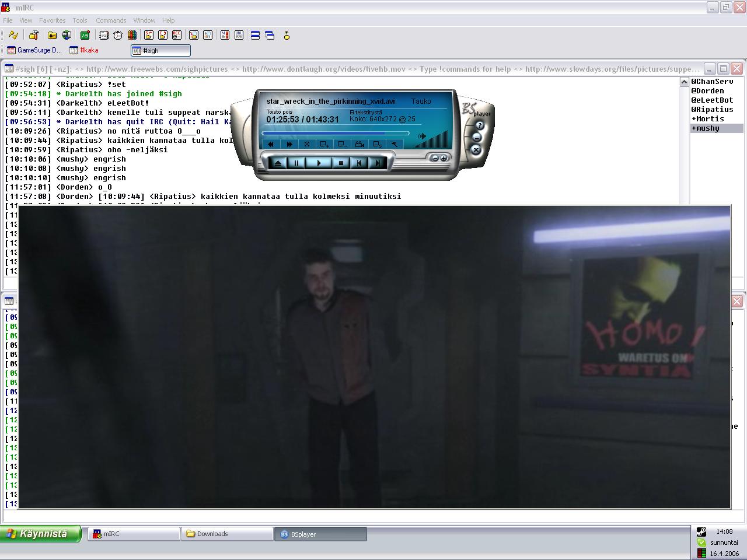Open the URL list toolbar icon
747x560 pixels.
[x=239, y=35]
